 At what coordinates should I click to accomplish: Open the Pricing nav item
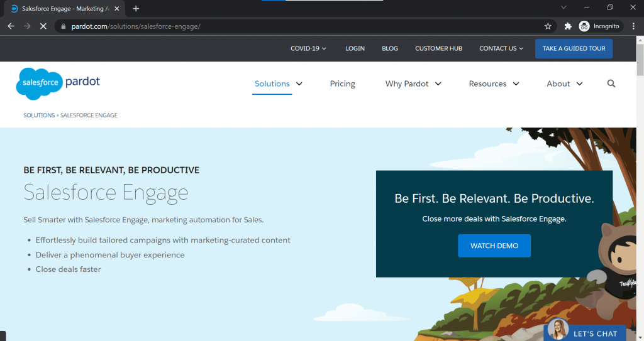click(x=343, y=84)
